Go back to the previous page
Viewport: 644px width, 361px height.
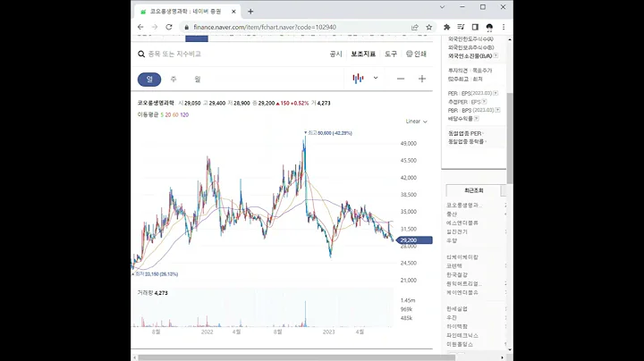140,27
